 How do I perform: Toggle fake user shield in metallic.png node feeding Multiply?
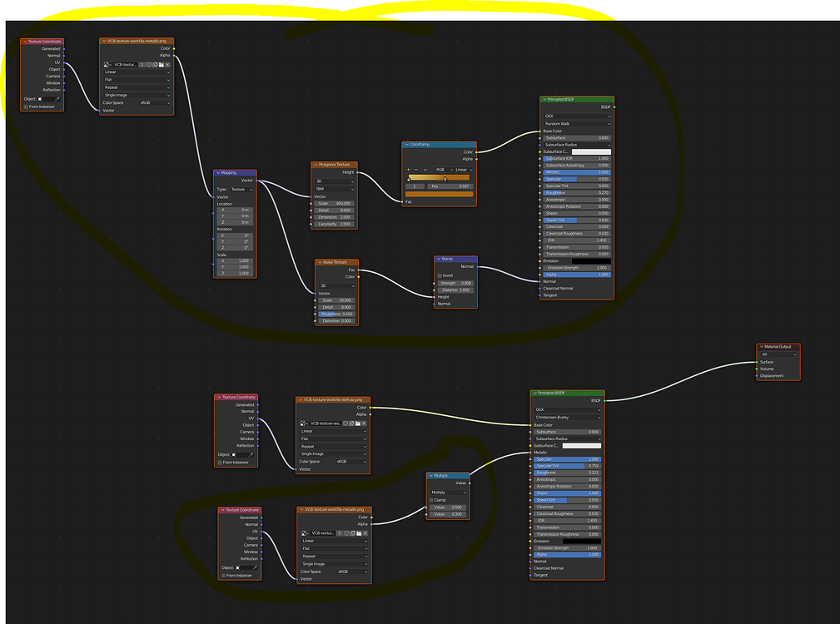[x=346, y=533]
